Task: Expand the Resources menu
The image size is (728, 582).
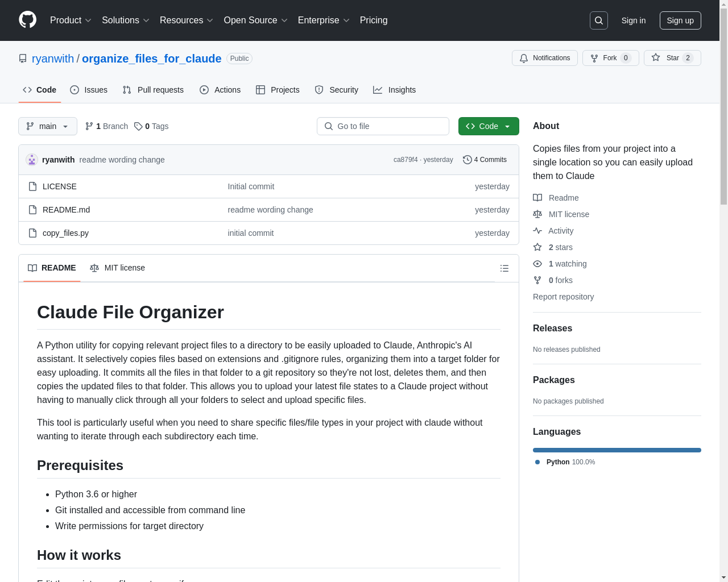Action: [187, 20]
